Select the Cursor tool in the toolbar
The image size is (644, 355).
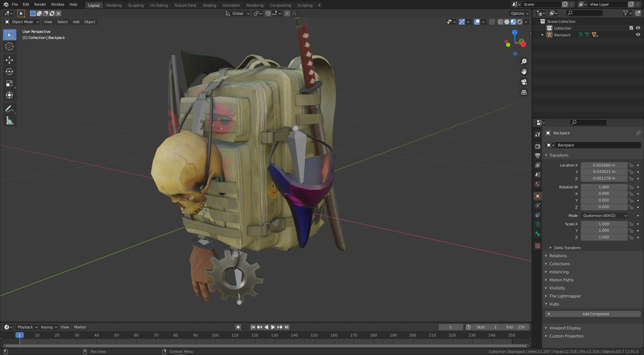(9, 47)
